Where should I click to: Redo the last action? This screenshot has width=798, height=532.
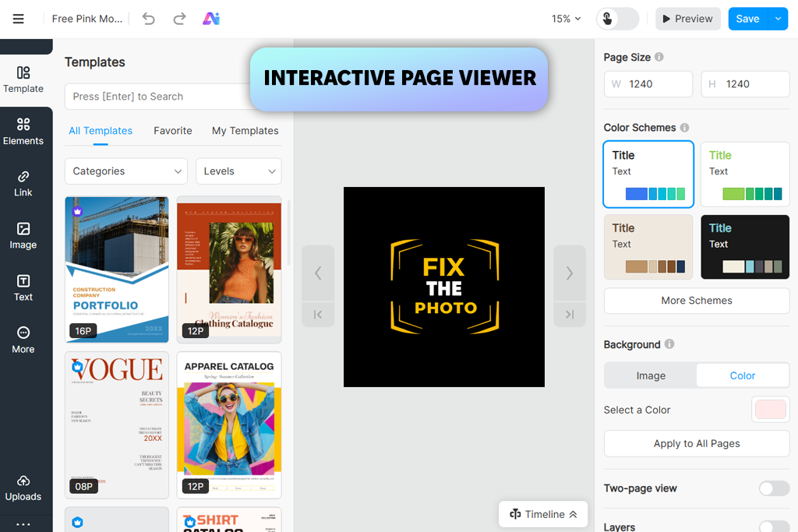[x=179, y=19]
